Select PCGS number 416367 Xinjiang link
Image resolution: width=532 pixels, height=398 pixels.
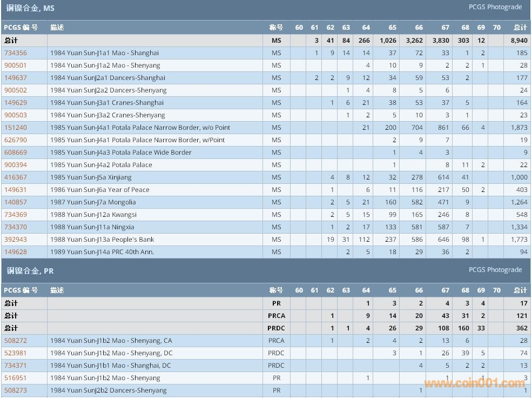point(16,177)
